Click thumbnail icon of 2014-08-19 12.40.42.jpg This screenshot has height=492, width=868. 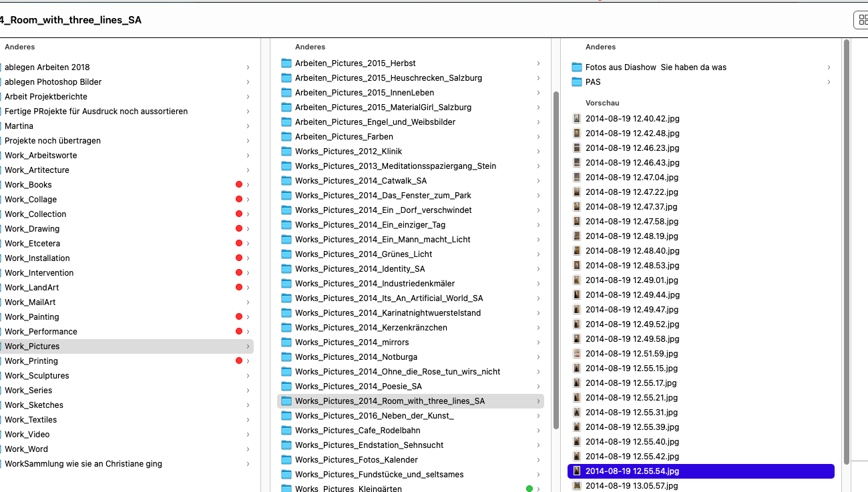pos(577,118)
